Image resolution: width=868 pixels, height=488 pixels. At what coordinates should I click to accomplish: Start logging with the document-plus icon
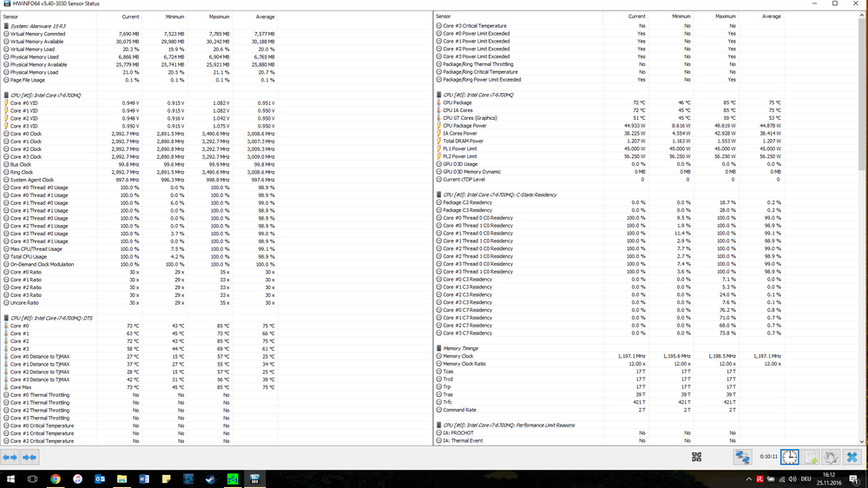click(x=811, y=457)
